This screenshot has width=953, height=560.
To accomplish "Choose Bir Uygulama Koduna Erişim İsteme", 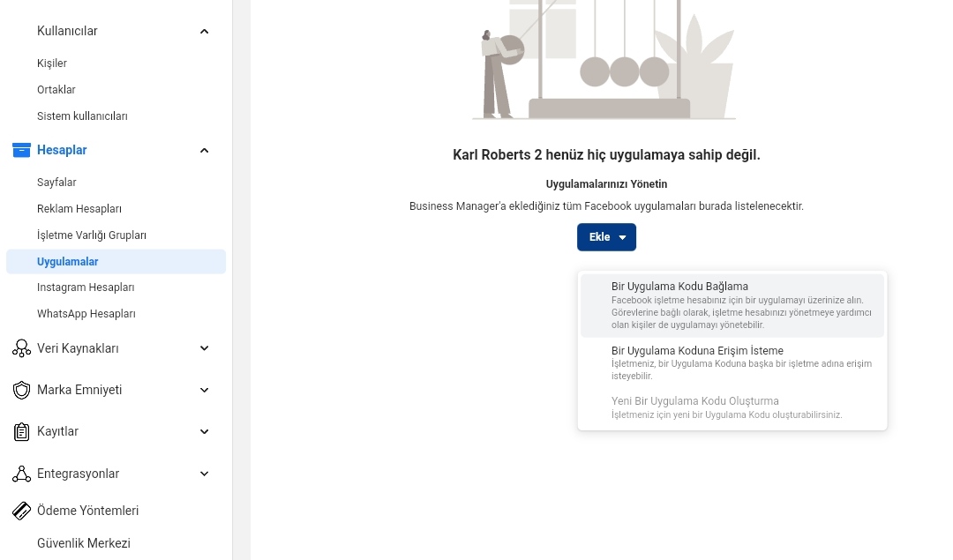I will coord(732,363).
